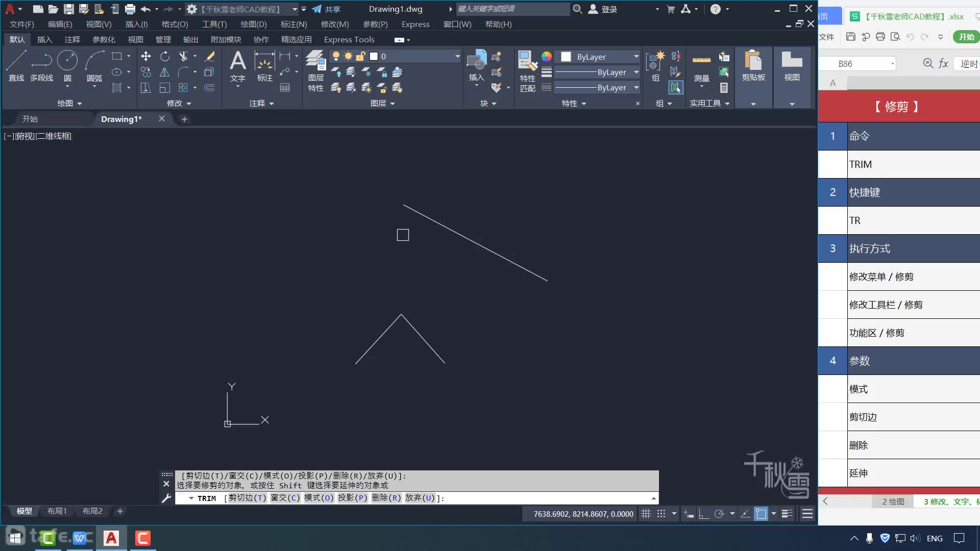Screen dimensions: 980x551
Task: Open the workspace selector dropdown
Action: click(x=295, y=9)
